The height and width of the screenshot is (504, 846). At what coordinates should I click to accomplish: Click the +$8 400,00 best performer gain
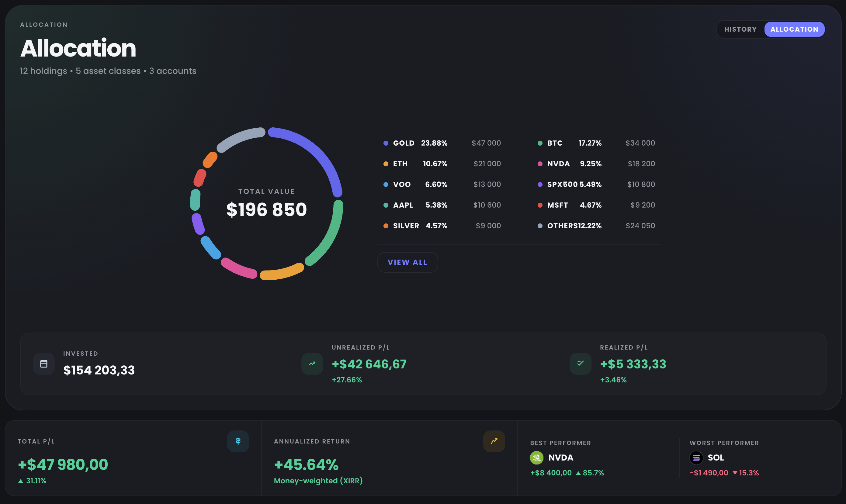(551, 473)
